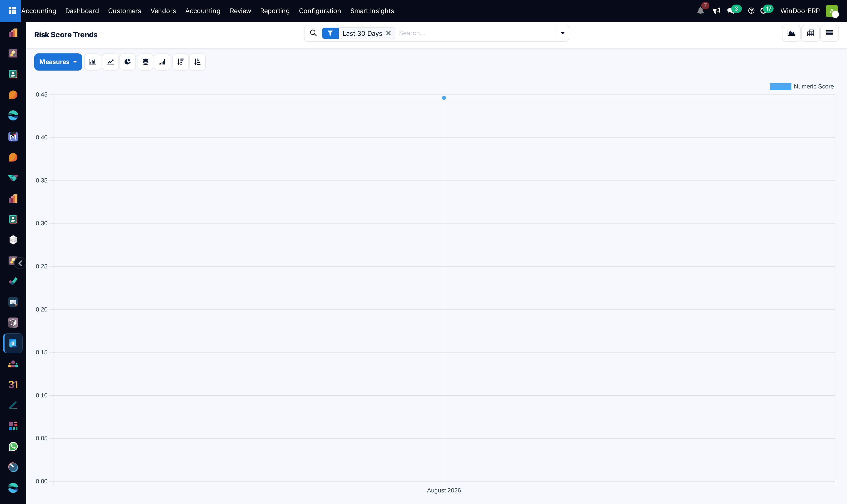Open the dollar invoice Accounting app icon
Screen dimensions: 847x504
tap(13, 343)
